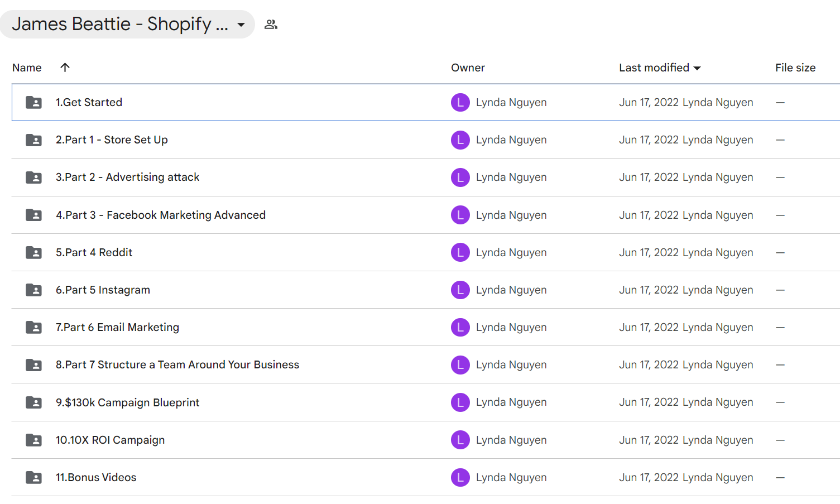Click folder icon of 9.$130k Campaign Blueprint
Screen dimensions: 840x504
tap(33, 402)
